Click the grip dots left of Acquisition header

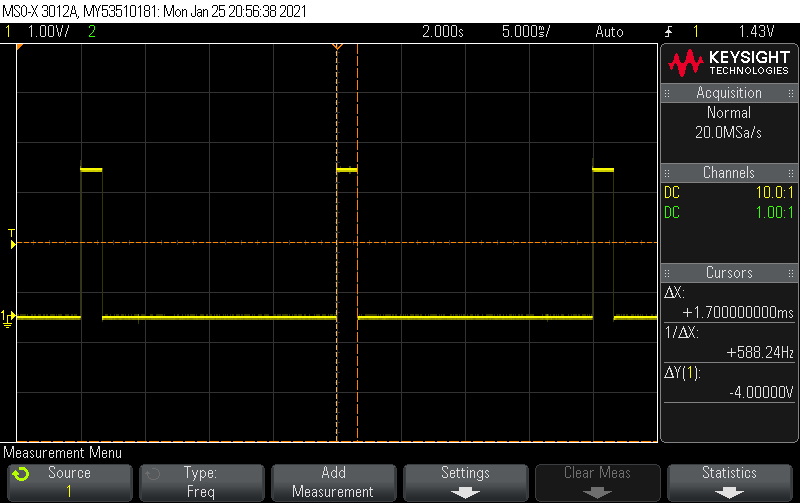(667, 93)
